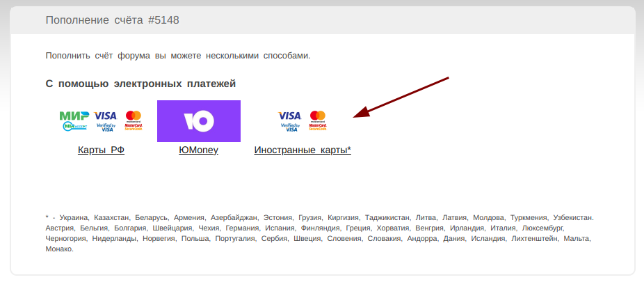The height and width of the screenshot is (282, 644).
Task: Open the Карты РФ payment link
Action: tap(101, 150)
